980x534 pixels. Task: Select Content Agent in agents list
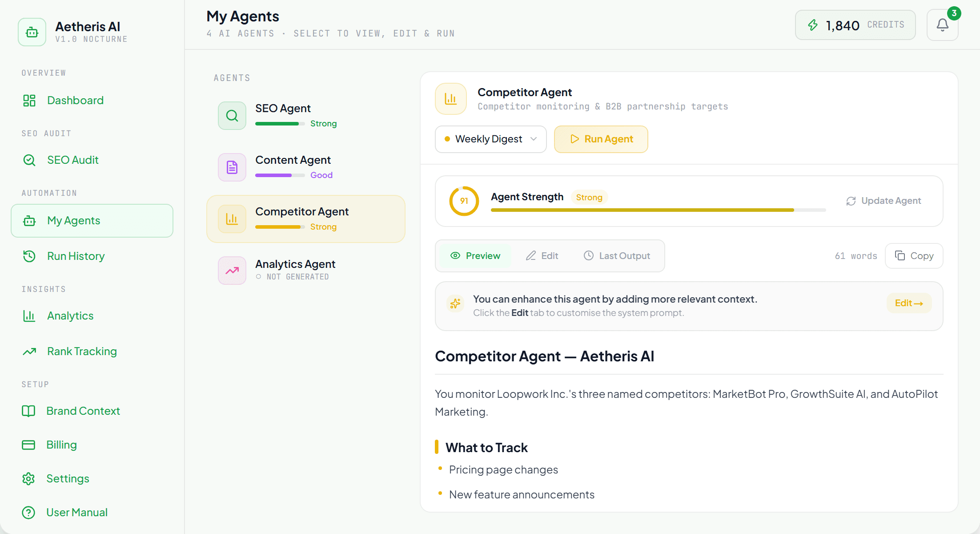[306, 167]
